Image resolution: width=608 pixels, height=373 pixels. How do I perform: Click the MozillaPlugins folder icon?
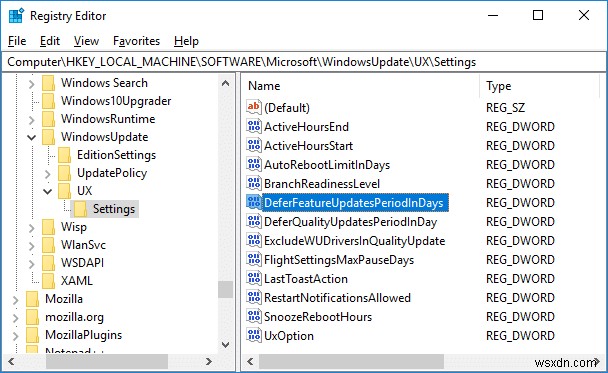(x=33, y=335)
